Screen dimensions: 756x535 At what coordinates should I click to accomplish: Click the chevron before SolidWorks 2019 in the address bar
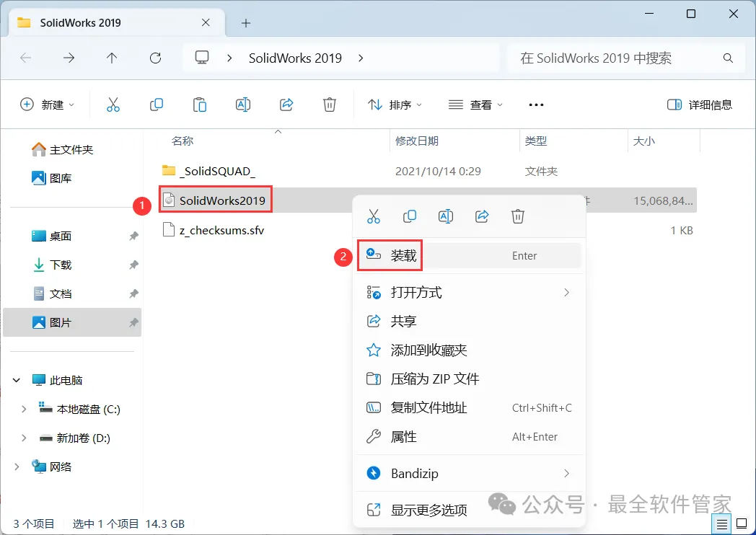[229, 58]
